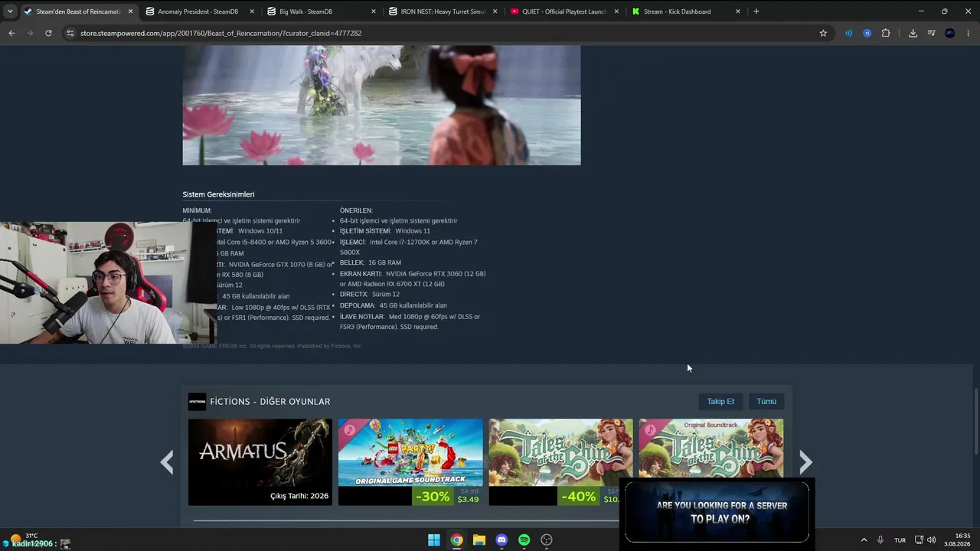Open the Tales of the Shire game card

click(x=561, y=462)
